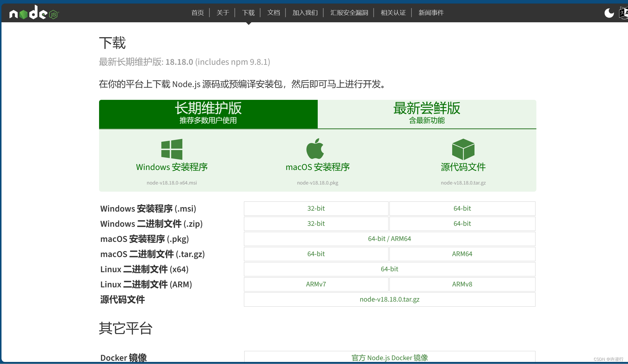Click 源代码文件 link under cube

463,167
